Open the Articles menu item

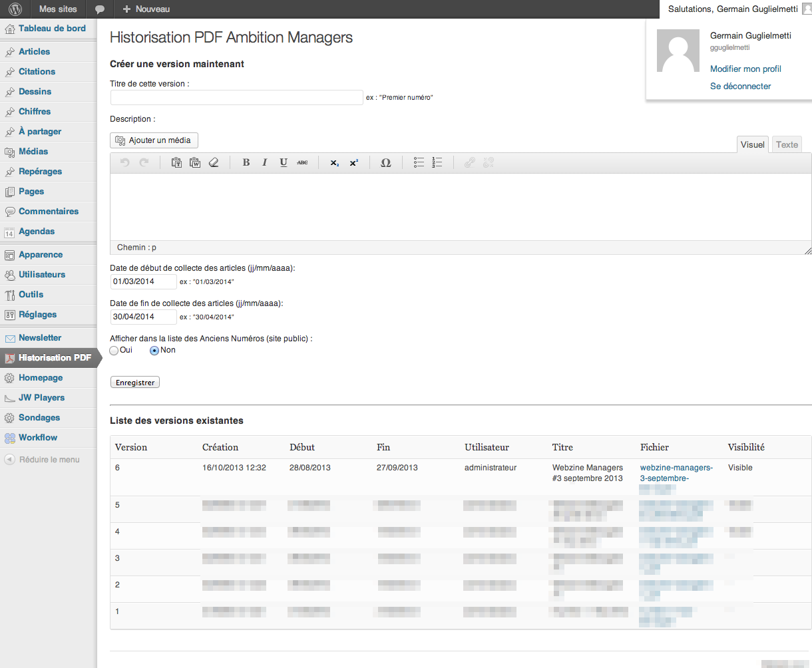[x=48, y=52]
